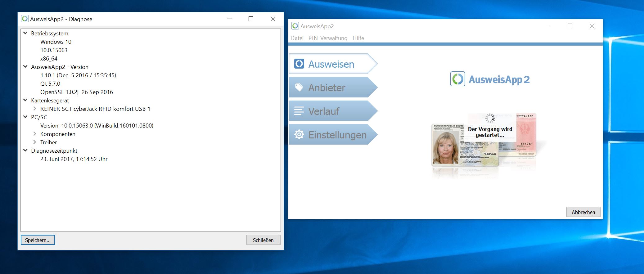Click the Einstellungen gear icon
Viewport: 644px width, 274px height.
(299, 135)
